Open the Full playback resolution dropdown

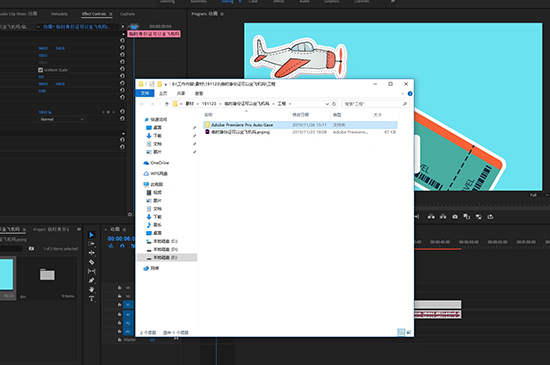coord(538,195)
